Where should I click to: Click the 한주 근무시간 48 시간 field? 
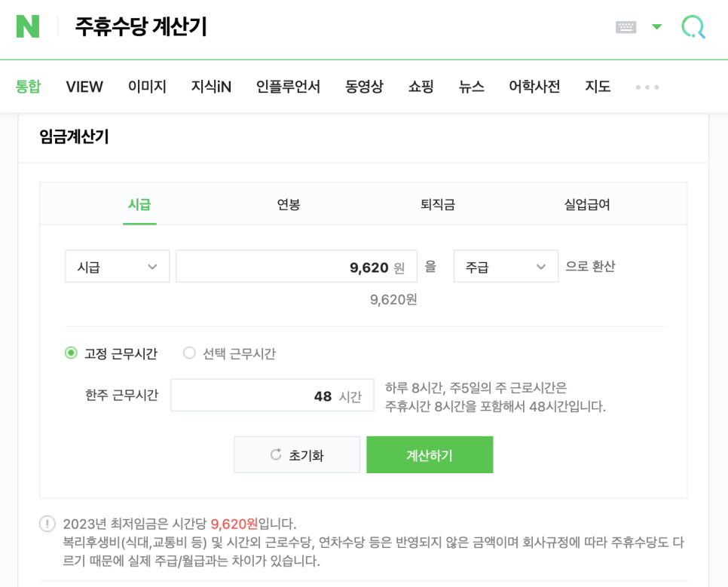(x=272, y=395)
